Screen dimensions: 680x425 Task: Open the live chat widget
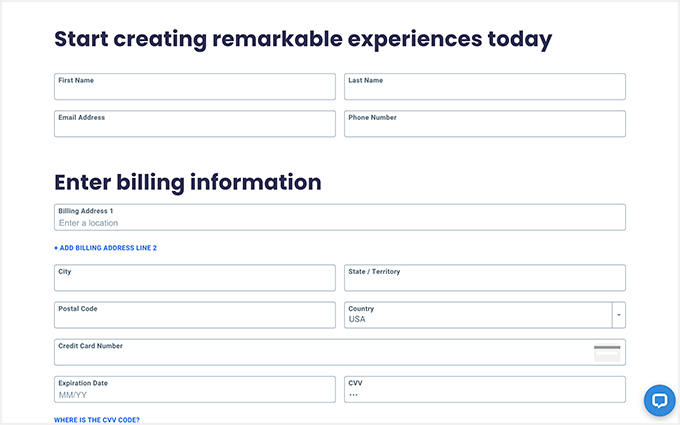pyautogui.click(x=659, y=400)
